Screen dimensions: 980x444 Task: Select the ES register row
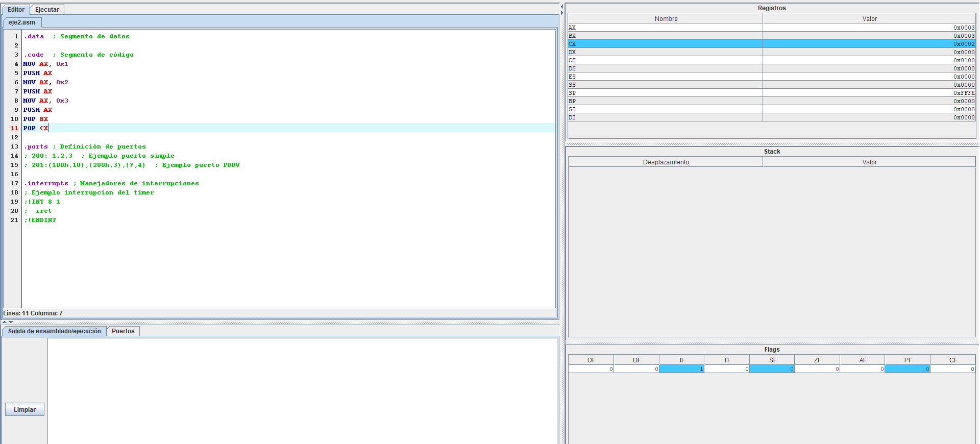point(772,77)
